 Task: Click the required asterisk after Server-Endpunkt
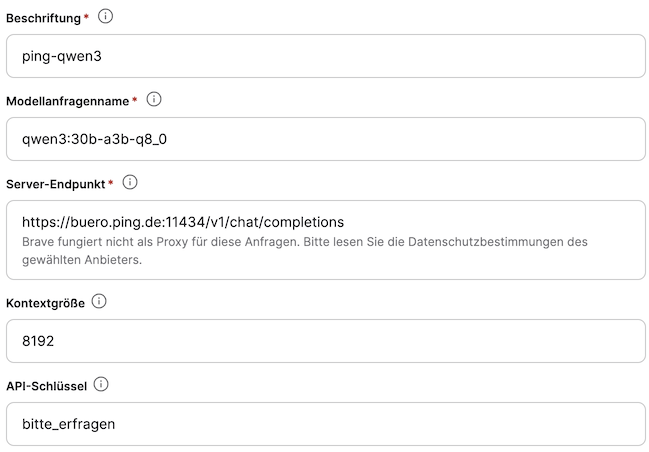pos(110,184)
